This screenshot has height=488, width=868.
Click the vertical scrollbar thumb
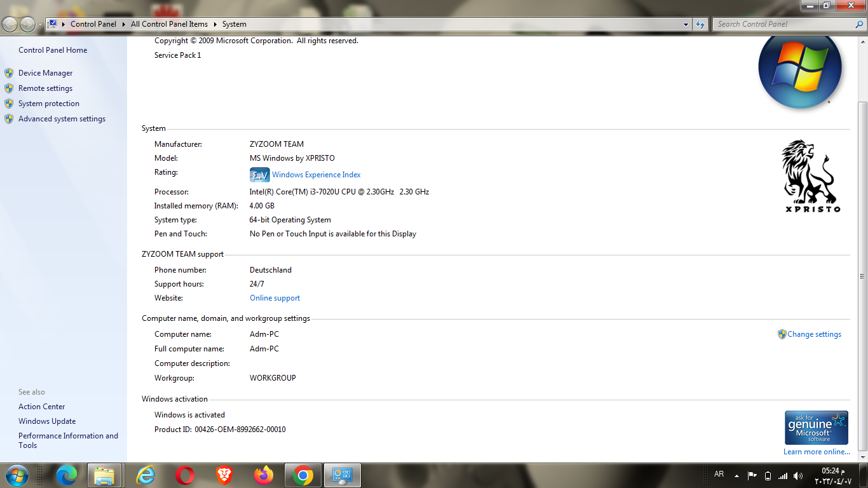(x=862, y=276)
